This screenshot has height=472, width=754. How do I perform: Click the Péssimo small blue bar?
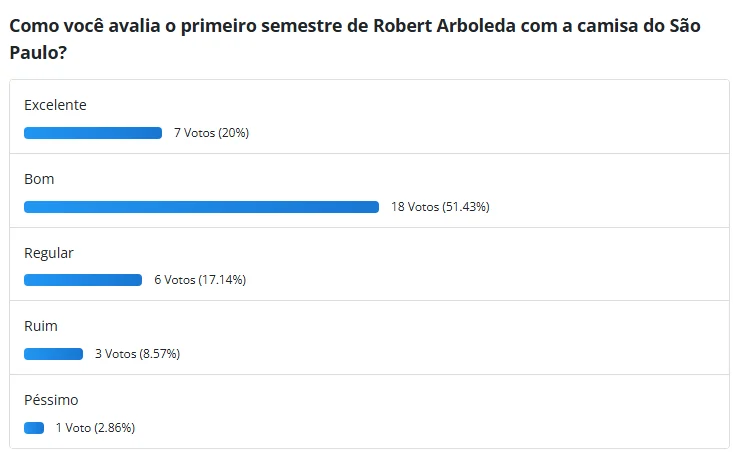(34, 428)
